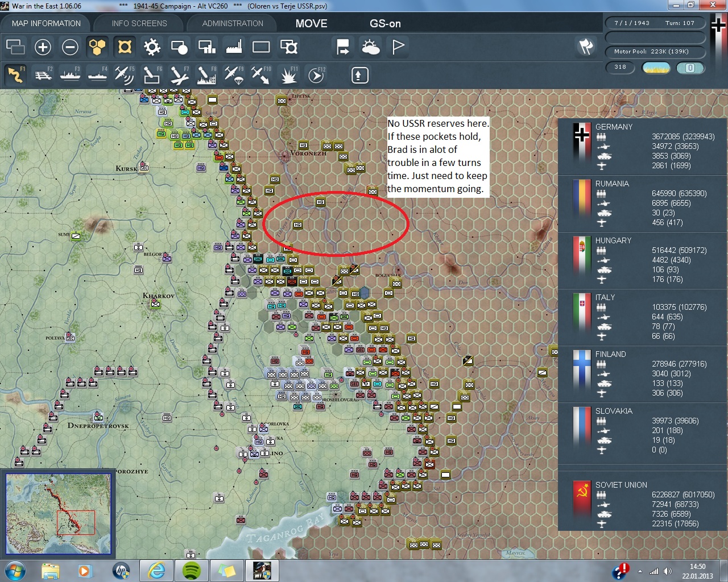Open Spotify from the taskbar

192,571
